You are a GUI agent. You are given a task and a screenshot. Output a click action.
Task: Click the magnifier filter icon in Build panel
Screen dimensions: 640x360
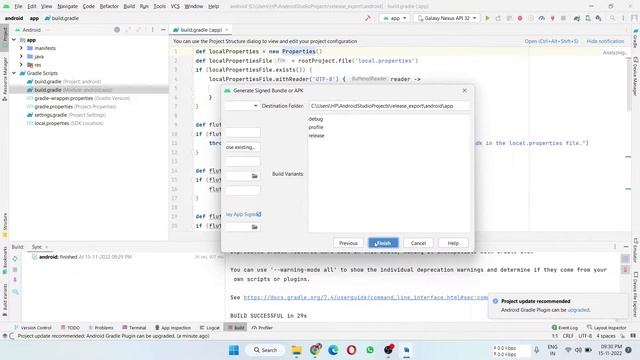point(15,291)
